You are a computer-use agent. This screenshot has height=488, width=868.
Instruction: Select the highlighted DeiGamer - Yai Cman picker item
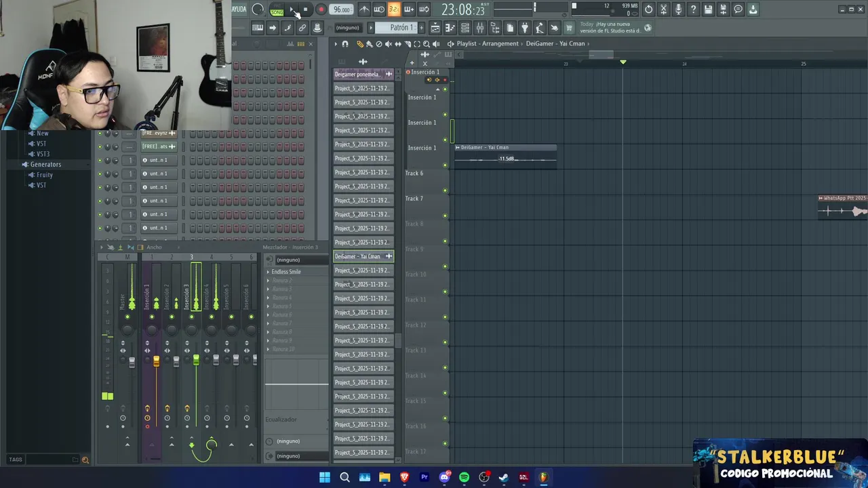[x=363, y=256]
